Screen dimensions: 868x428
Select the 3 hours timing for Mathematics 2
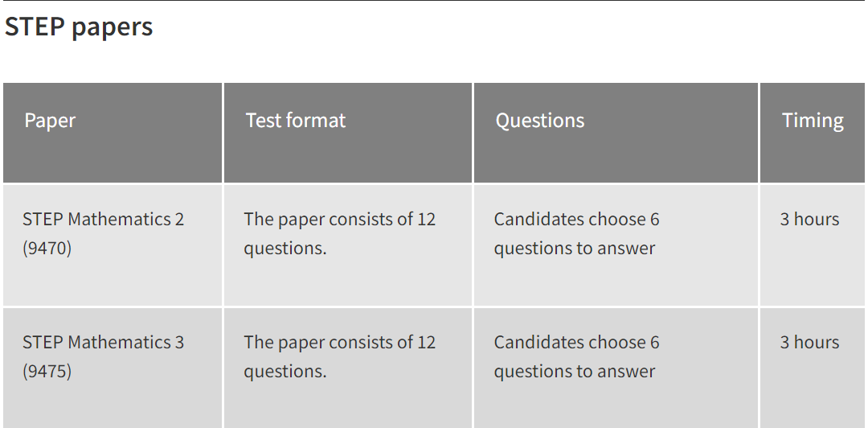coord(809,219)
